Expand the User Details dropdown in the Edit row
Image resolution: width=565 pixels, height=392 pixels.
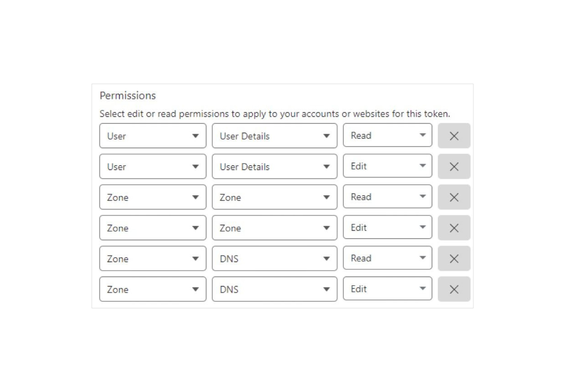coord(274,167)
